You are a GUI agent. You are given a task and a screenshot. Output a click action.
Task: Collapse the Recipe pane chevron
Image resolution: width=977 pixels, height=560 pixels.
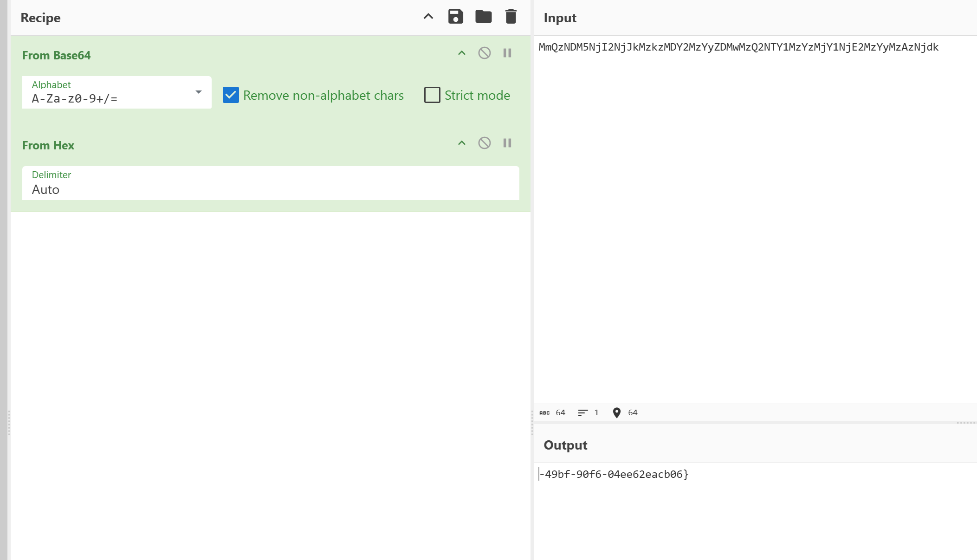(x=428, y=17)
